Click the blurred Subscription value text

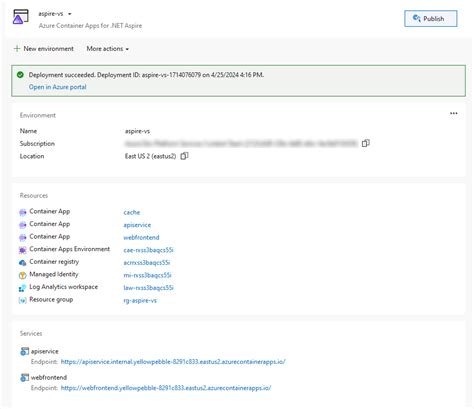(x=241, y=143)
